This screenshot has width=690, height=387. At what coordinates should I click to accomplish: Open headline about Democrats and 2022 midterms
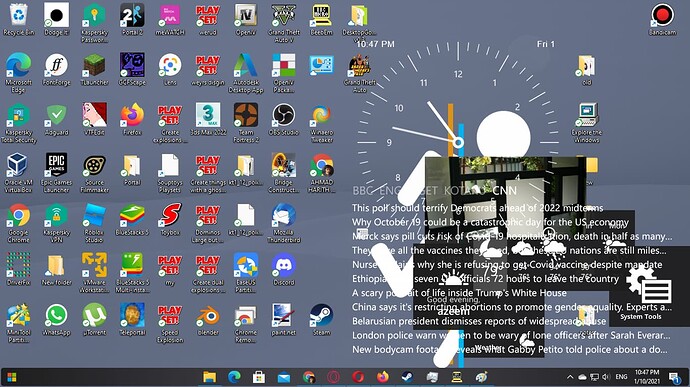477,208
